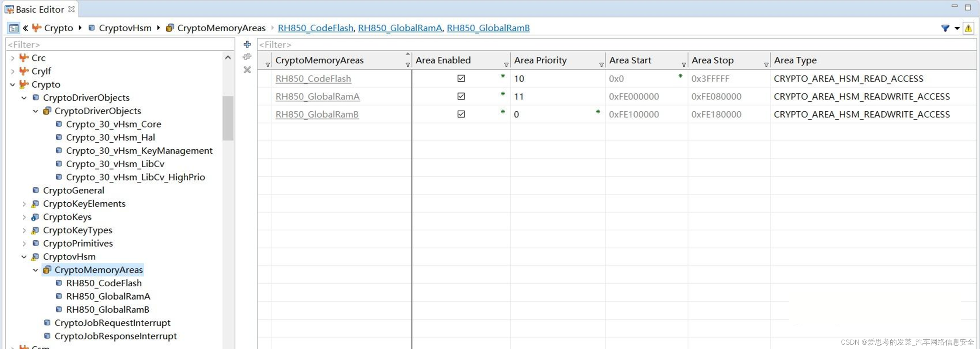Open RH850_GlobalRamA link in table
This screenshot has height=349, width=980.
[317, 97]
